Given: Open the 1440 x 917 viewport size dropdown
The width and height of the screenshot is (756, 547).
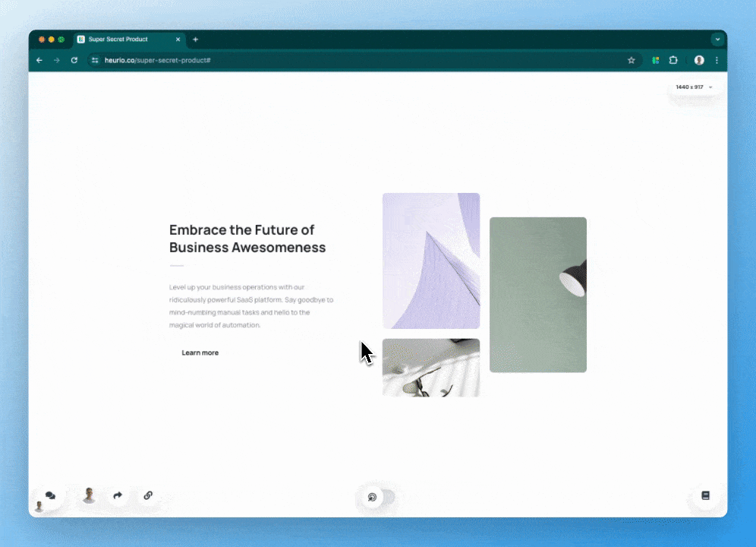Looking at the screenshot, I should pyautogui.click(x=694, y=87).
